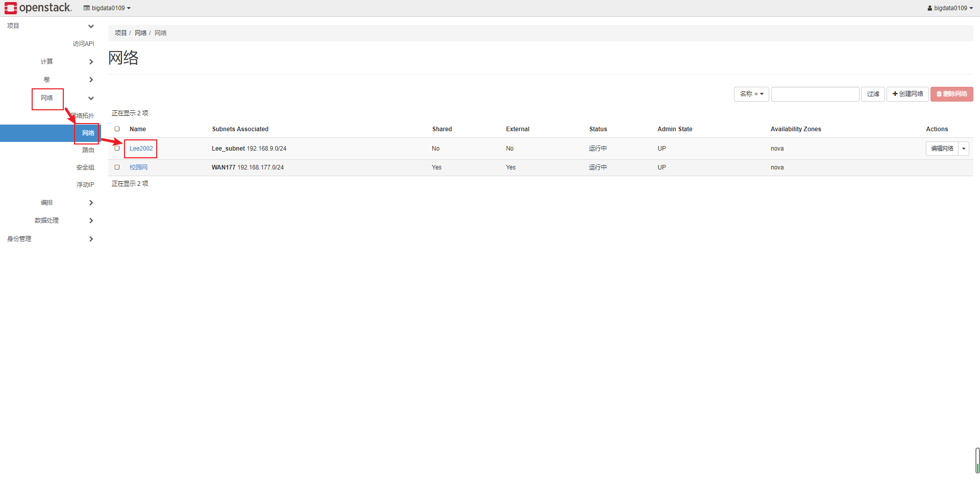This screenshot has width=980, height=483.
Task: Toggle the select-all checkbox in table header
Action: pyautogui.click(x=117, y=129)
